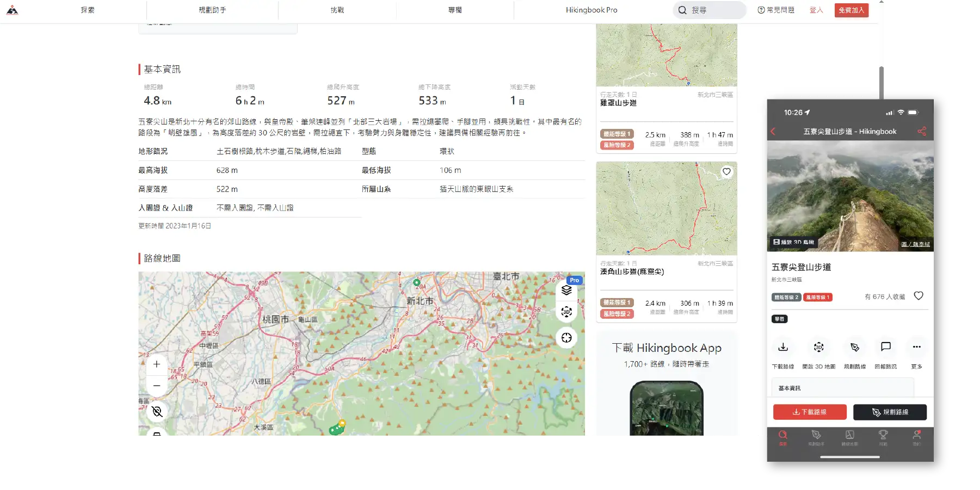Click 風險等級 2 badge on 雞罩山步道 card
Screen dimensions: 980x490
(617, 145)
